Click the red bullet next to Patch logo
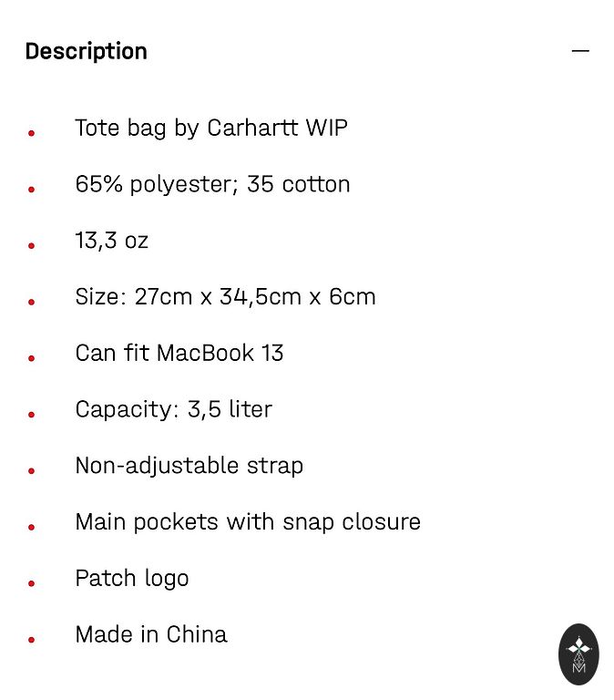Viewport: 614px width, 700px height. [32, 583]
